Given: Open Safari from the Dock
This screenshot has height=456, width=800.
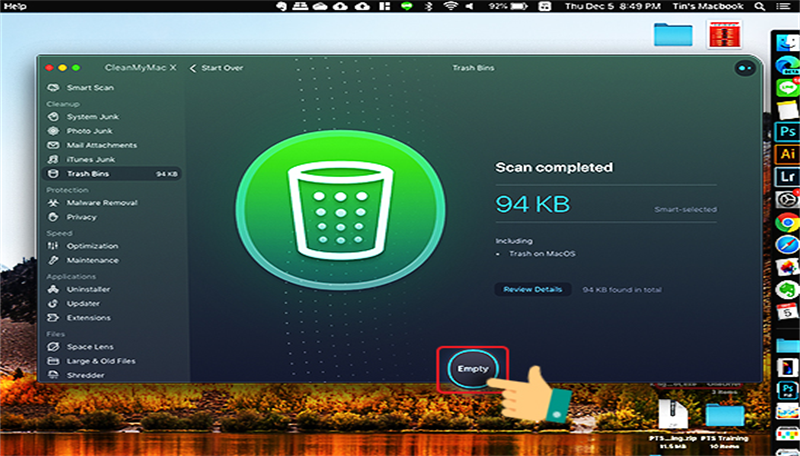Looking at the screenshot, I should (787, 245).
